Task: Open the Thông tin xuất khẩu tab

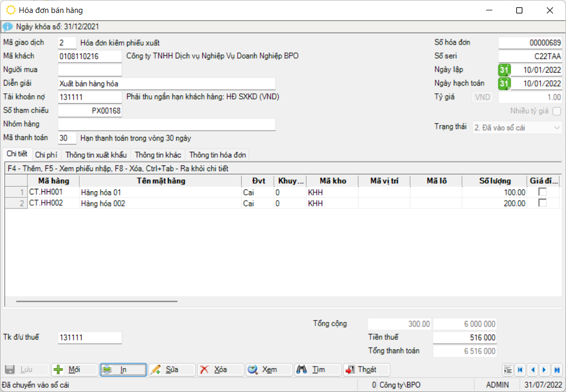Action: pyautogui.click(x=96, y=155)
